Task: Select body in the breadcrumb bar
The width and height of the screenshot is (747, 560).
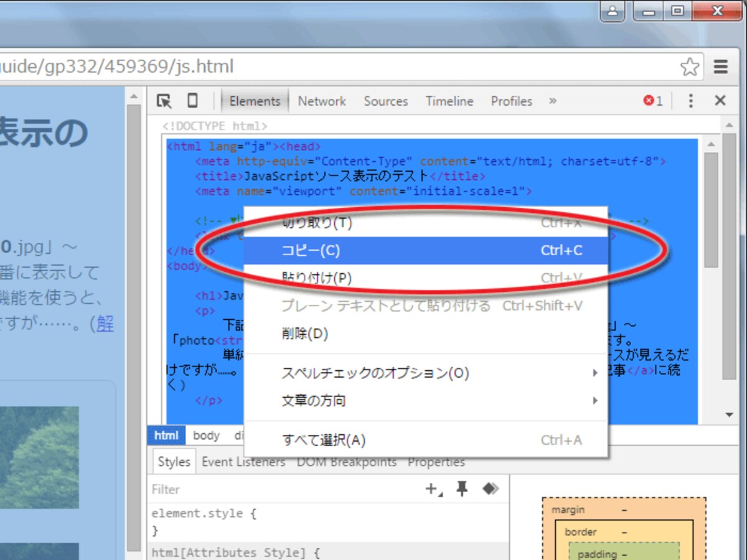Action: point(206,436)
